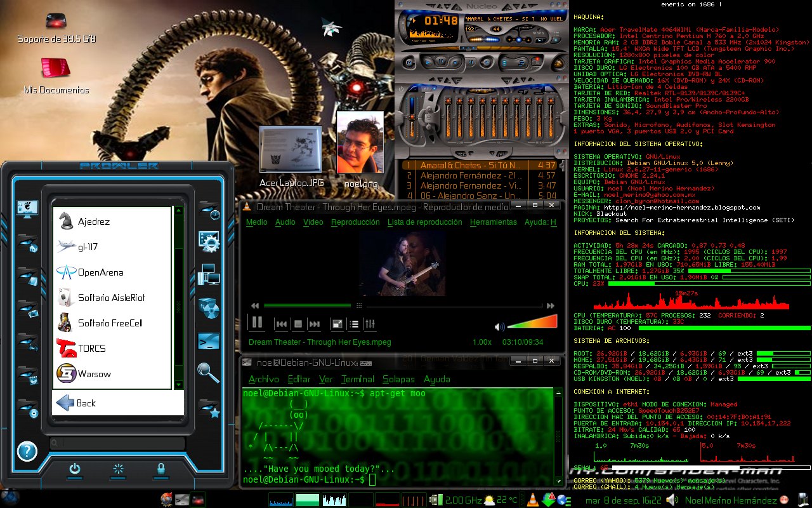Select playlist track Alejandro Fernandez 3:47
This screenshot has width=812, height=508.
point(480,185)
